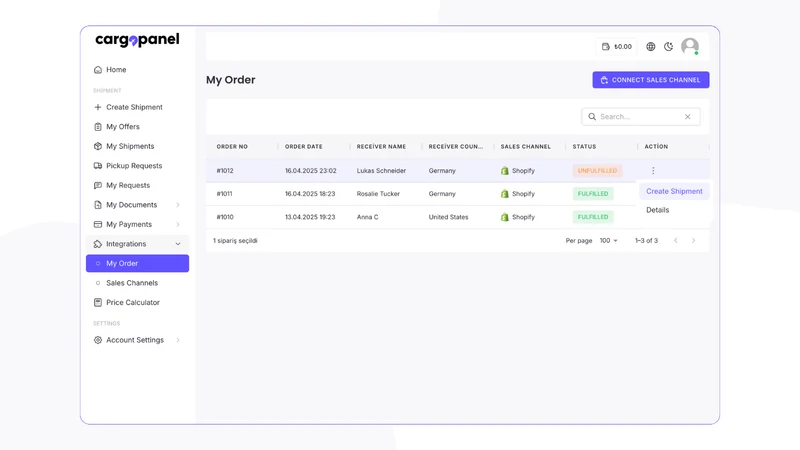The height and width of the screenshot is (450, 800).
Task: Click Shopify icon in order #1010 row
Action: [505, 217]
